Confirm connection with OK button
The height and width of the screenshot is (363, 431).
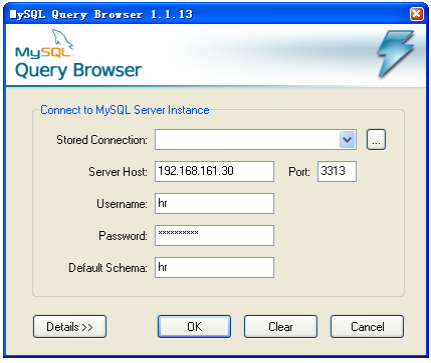coord(194,327)
